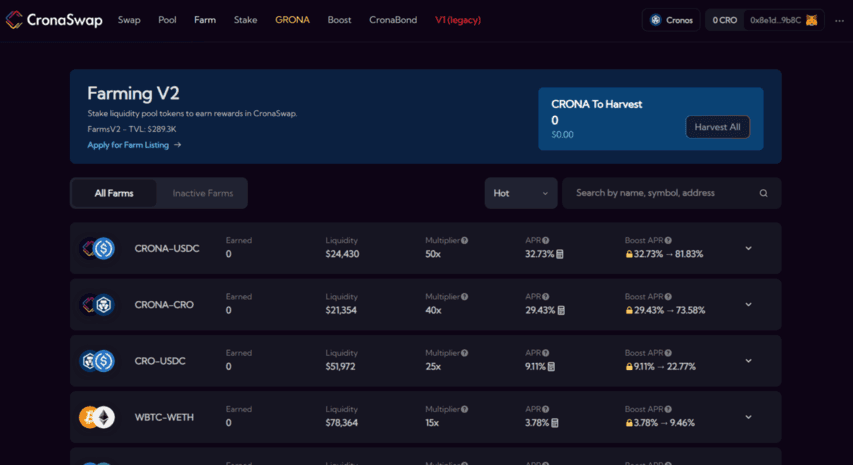Open the Cronos network selector
The image size is (853, 465).
671,20
